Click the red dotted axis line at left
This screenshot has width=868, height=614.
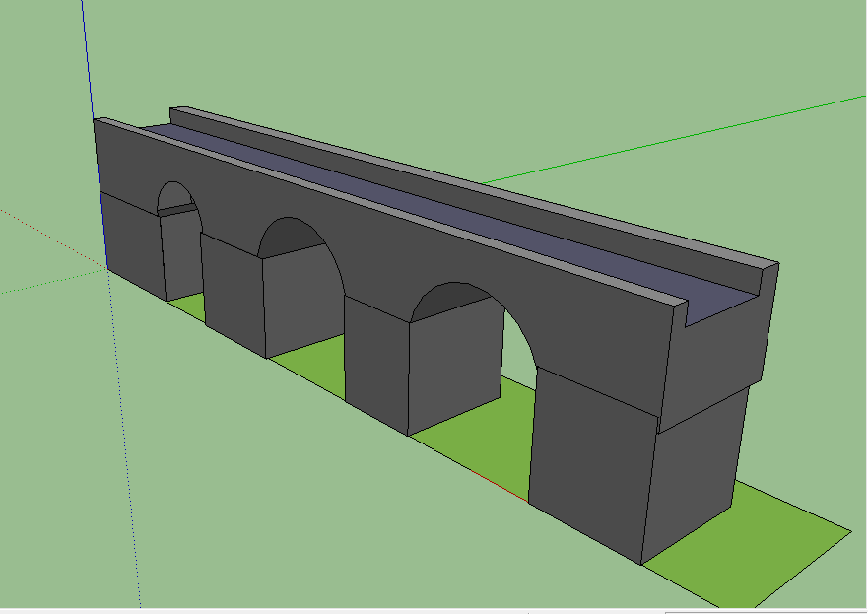(49, 237)
